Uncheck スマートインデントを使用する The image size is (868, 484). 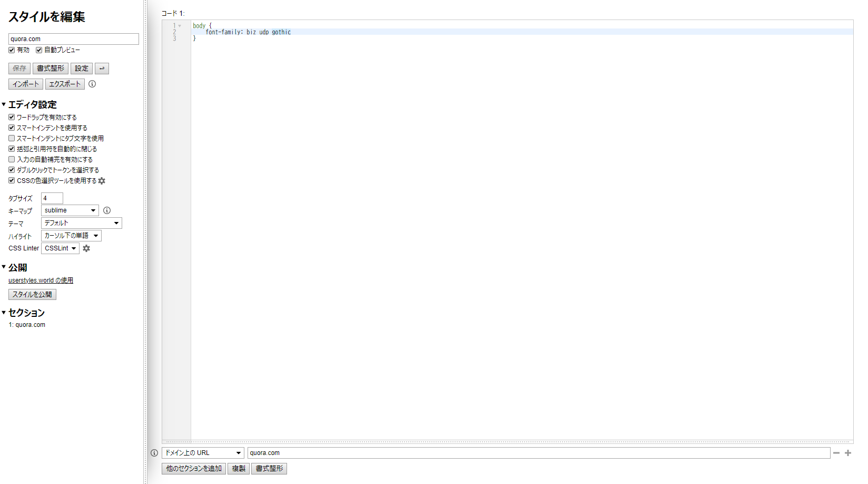(x=12, y=128)
